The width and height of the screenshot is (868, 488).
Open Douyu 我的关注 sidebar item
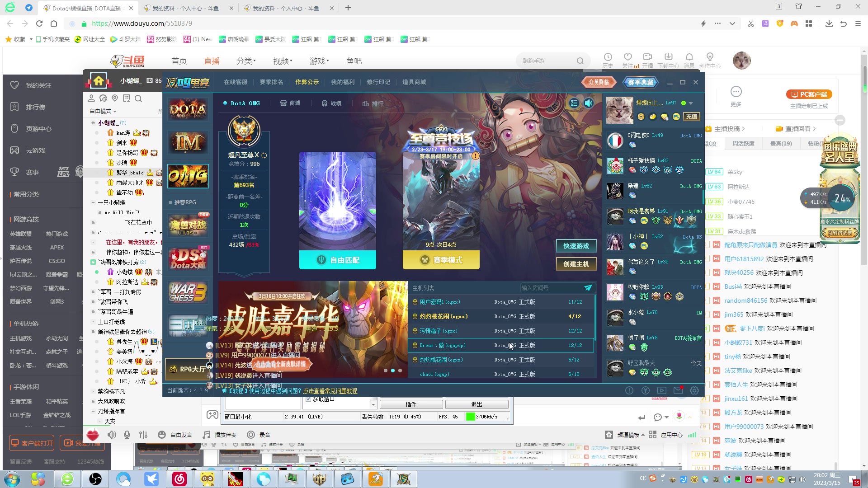pos(38,85)
